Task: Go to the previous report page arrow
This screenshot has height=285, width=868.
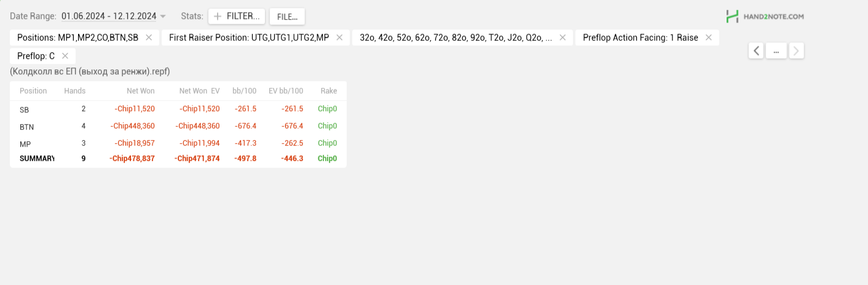Action: 756,51
